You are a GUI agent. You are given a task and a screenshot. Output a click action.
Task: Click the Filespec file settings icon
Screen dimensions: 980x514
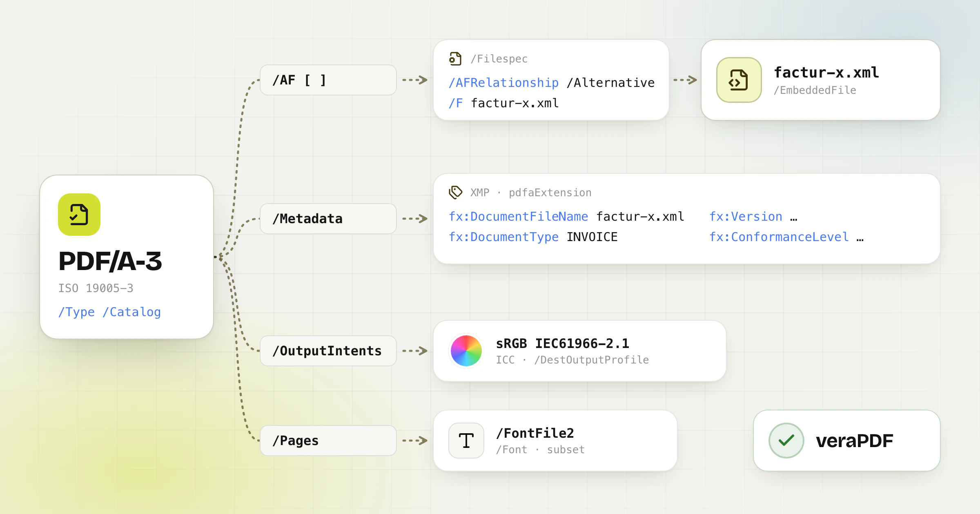tap(455, 59)
